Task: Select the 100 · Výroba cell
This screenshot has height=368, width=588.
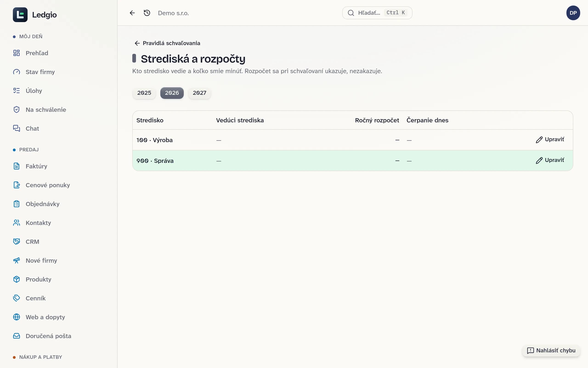Action: click(155, 140)
